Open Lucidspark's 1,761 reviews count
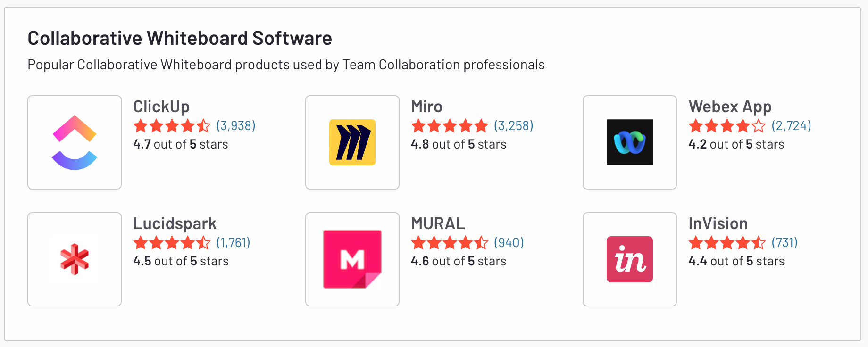 pyautogui.click(x=233, y=243)
